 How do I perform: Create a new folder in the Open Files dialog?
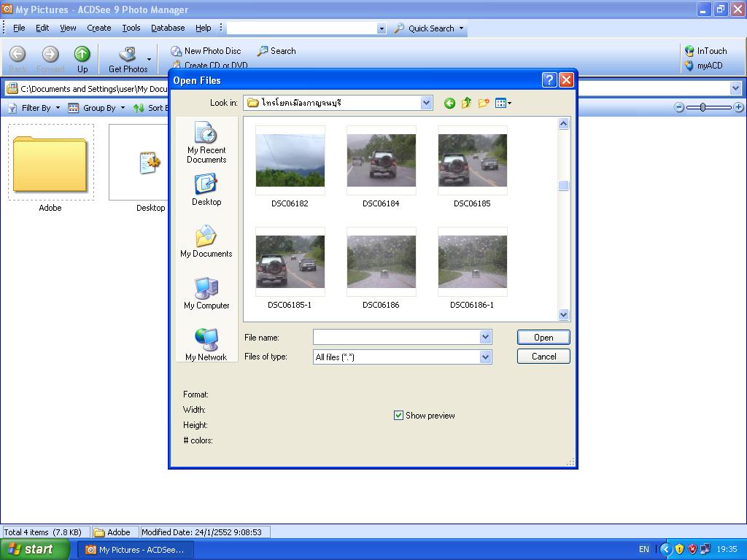484,103
